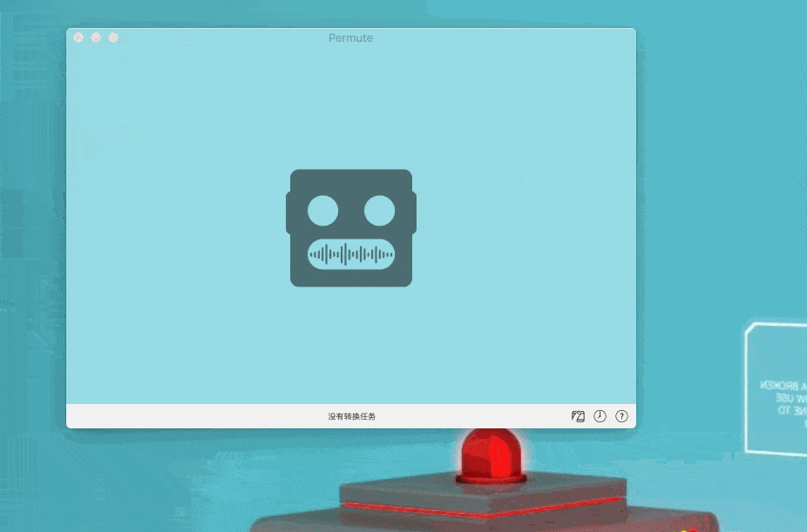Viewport: 807px width, 532px height.
Task: Open the conversion presets icon in the status bar
Action: 578,416
